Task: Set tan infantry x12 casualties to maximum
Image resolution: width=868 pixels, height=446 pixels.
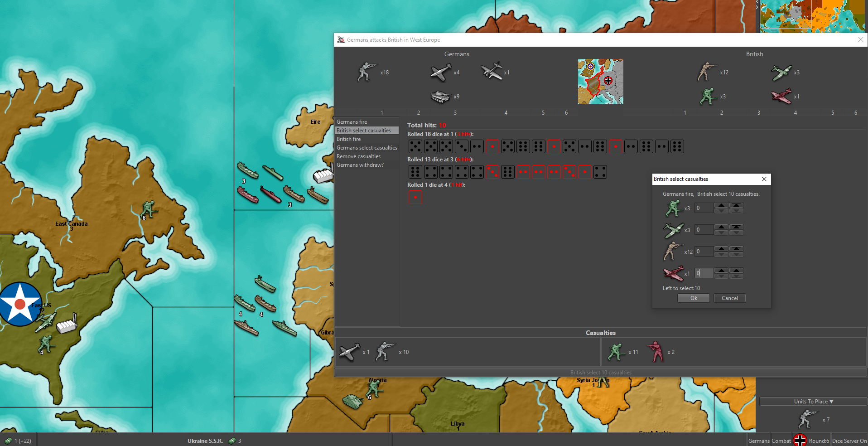Action: pos(736,249)
